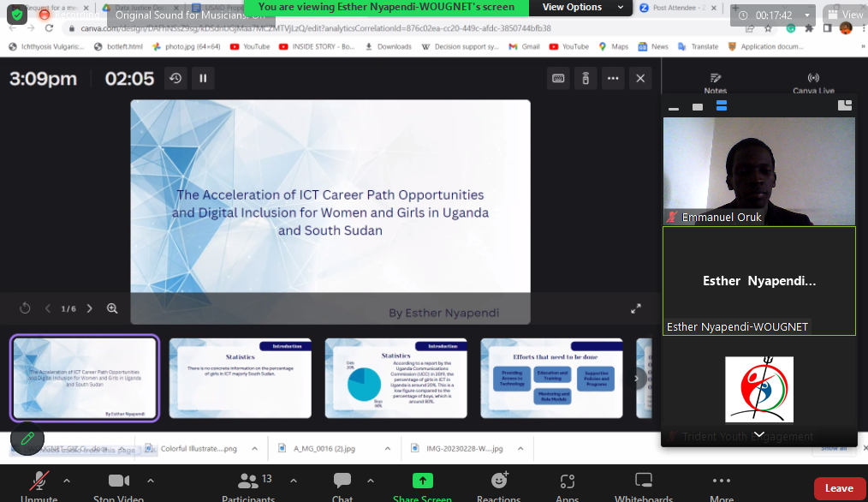Viewport: 868px width, 502px height.
Task: Open the three-dot presenter options menu
Action: click(613, 79)
